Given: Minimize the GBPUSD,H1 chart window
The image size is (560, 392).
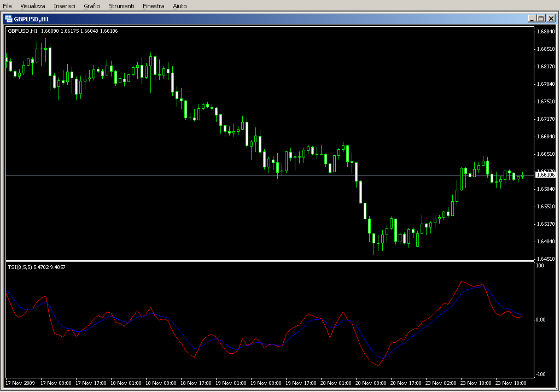Looking at the screenshot, I should point(532,19).
